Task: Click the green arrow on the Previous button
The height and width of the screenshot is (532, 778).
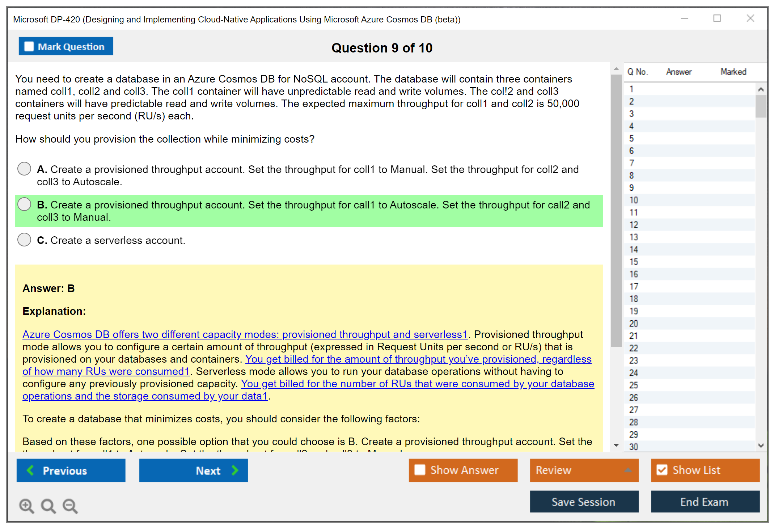Action: click(31, 470)
